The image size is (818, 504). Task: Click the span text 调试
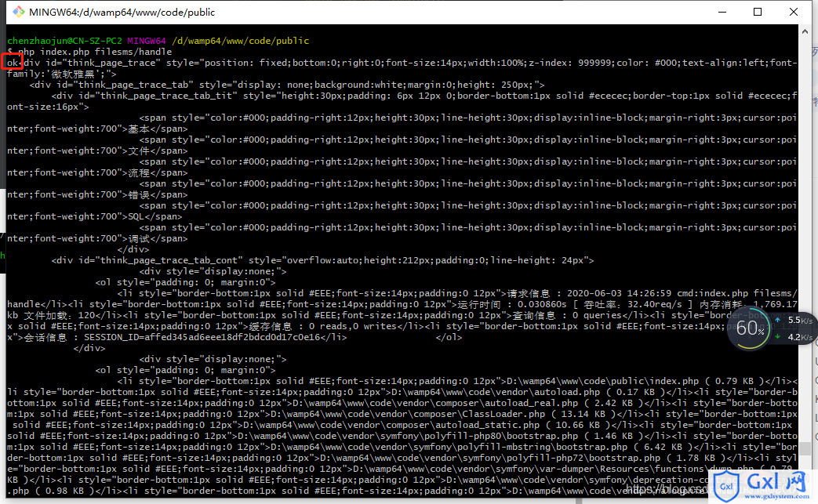click(140, 238)
